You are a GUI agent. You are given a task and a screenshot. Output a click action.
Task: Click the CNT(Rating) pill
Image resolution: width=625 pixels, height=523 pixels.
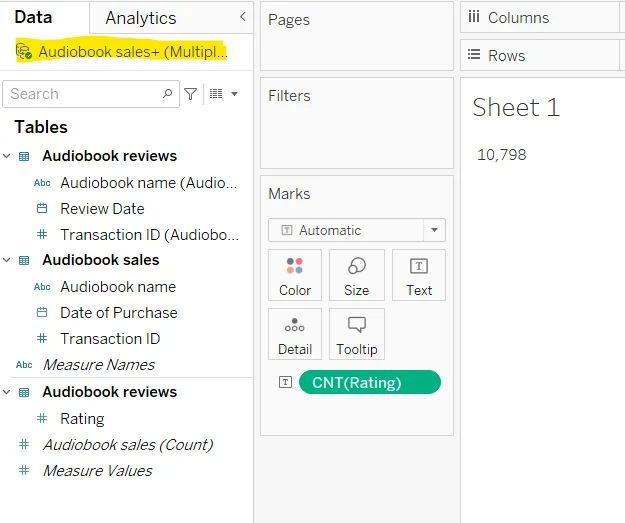tap(369, 382)
